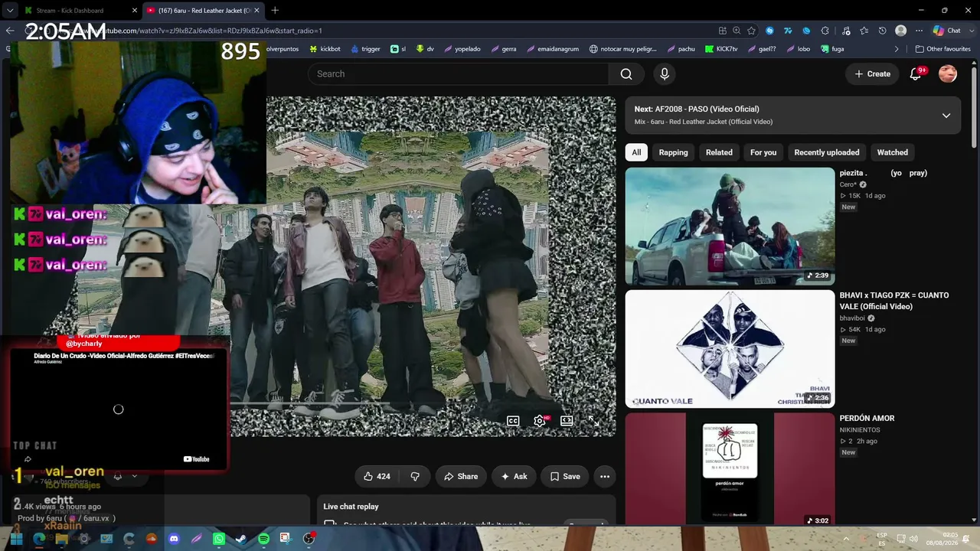The width and height of the screenshot is (980, 551).
Task: Open OBS Studio from the taskbar
Action: click(x=309, y=539)
